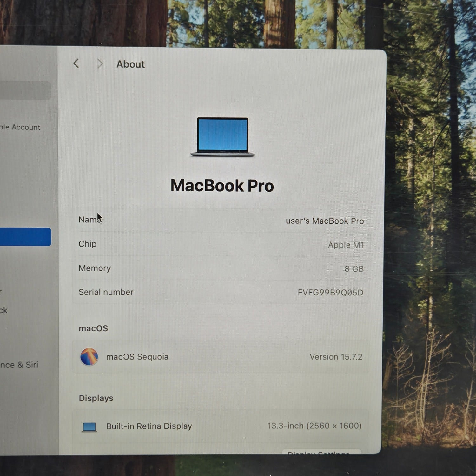Click the About page title
The height and width of the screenshot is (476, 476).
pyautogui.click(x=130, y=64)
